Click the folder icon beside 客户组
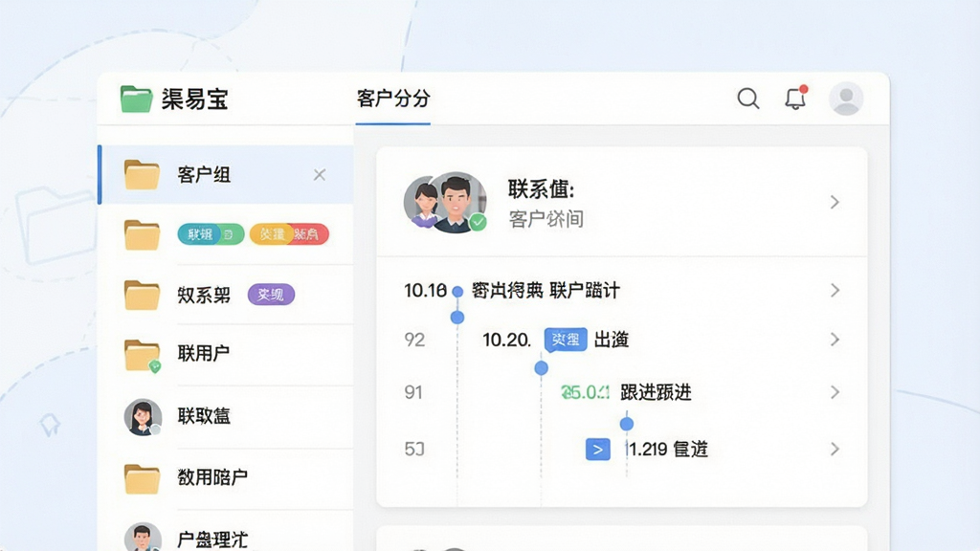 (x=142, y=174)
